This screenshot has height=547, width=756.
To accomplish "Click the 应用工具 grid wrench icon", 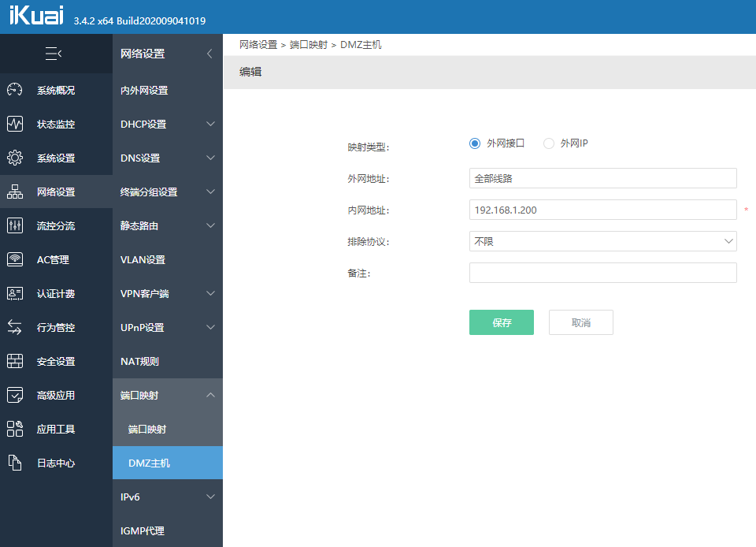I will click(14, 429).
